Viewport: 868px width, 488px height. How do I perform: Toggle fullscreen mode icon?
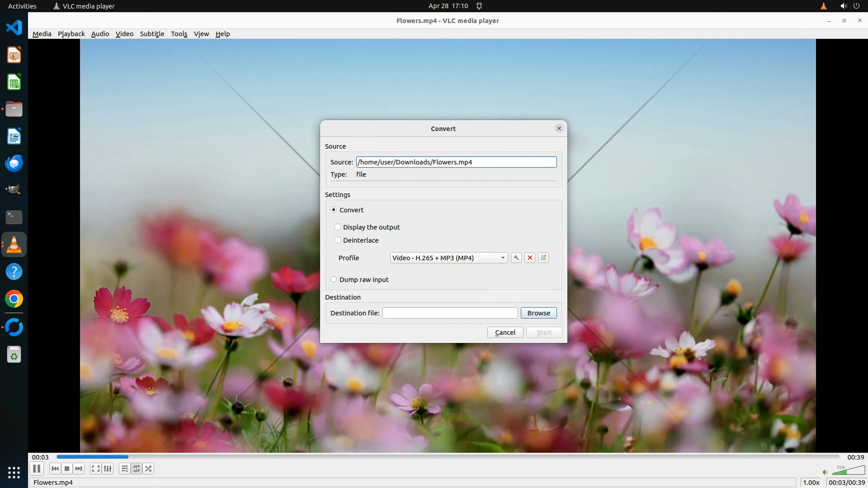click(x=95, y=469)
